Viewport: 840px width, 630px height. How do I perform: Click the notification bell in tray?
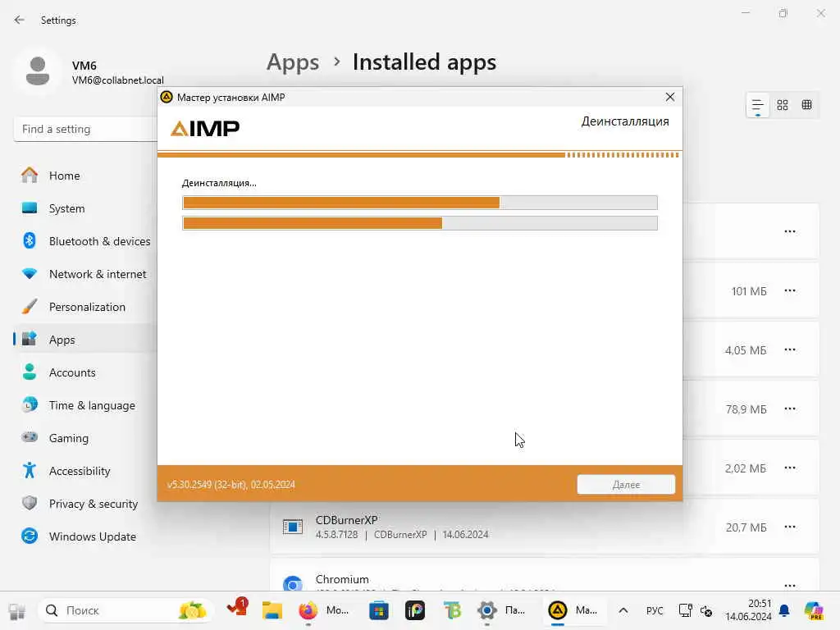784,610
